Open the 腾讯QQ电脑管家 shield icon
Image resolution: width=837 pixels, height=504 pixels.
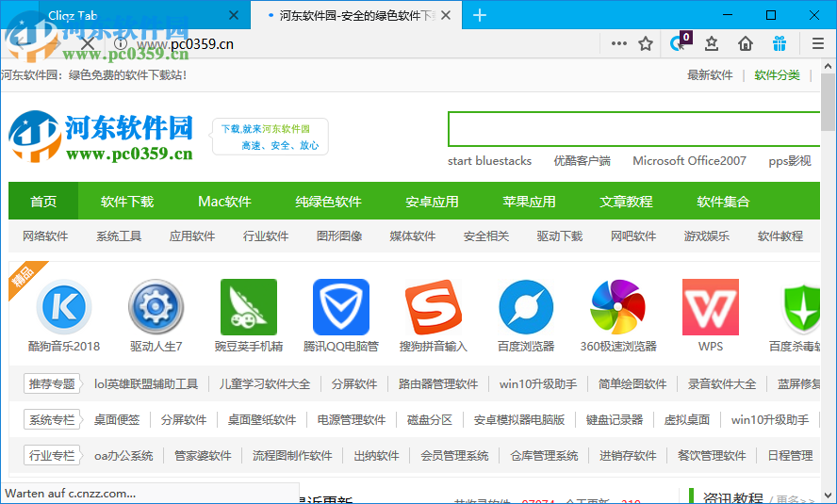(341, 307)
